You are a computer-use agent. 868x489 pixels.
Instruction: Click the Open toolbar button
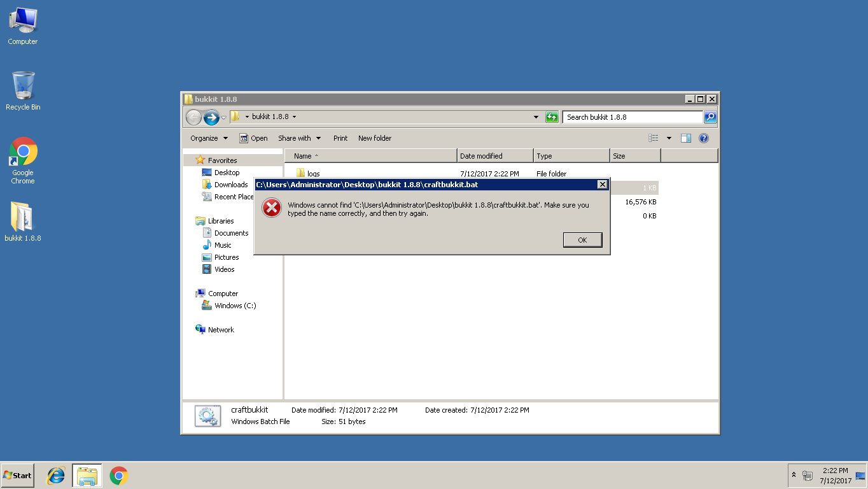pyautogui.click(x=253, y=138)
